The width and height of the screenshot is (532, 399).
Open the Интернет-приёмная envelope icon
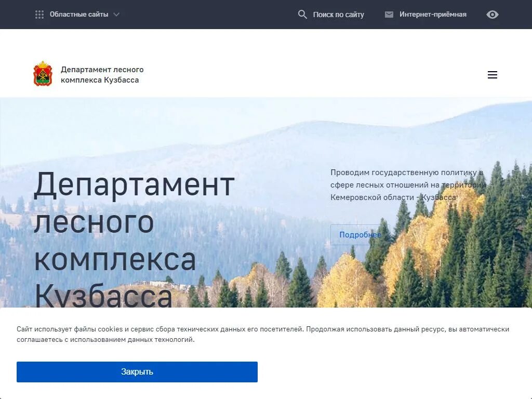tap(388, 14)
